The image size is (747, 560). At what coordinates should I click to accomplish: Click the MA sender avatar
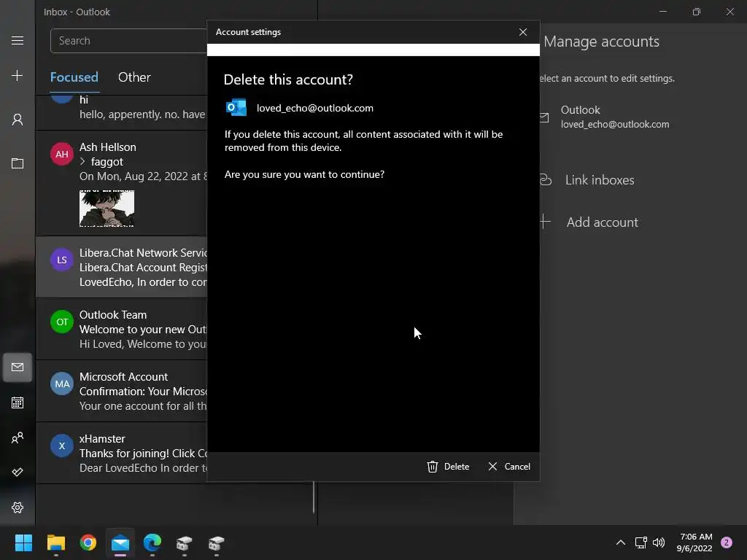coord(62,384)
